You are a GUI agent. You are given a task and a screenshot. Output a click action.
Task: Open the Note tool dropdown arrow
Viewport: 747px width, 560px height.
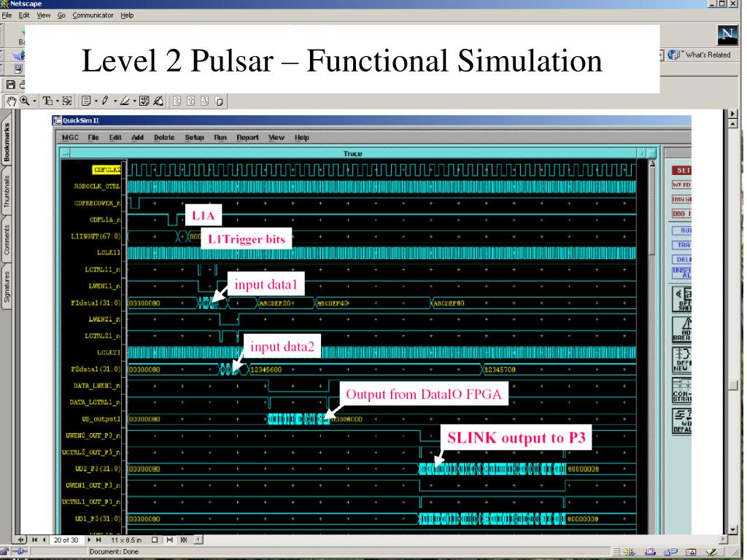[x=96, y=101]
